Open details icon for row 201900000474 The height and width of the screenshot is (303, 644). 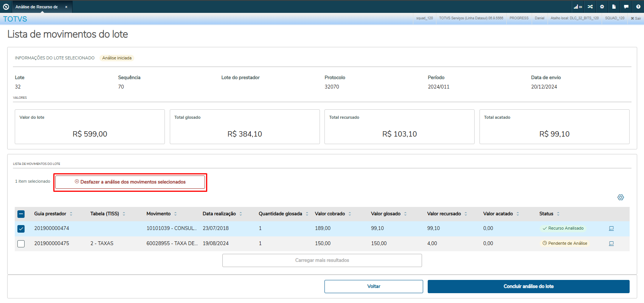tap(611, 228)
